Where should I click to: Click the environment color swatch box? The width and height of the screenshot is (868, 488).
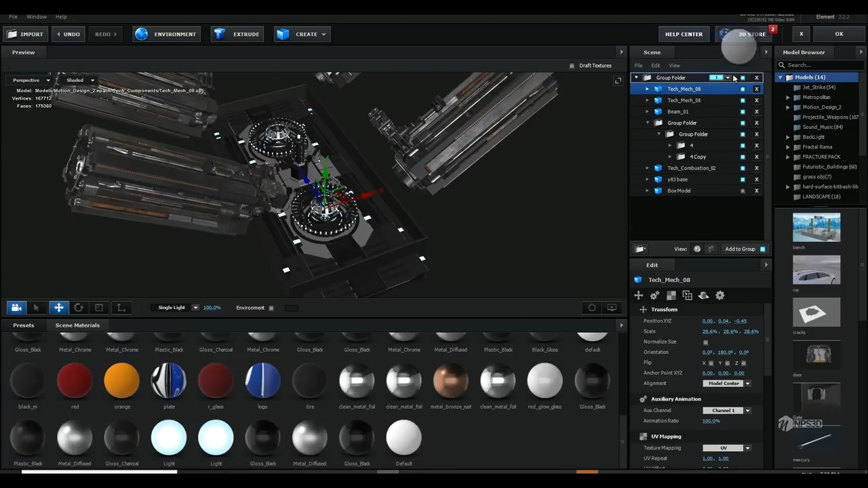(291, 308)
